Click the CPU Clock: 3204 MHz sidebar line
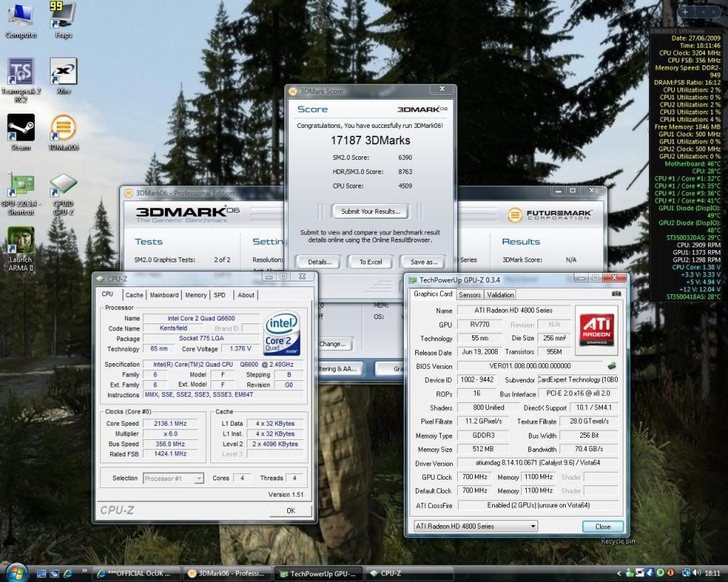728x582 pixels. tap(690, 53)
